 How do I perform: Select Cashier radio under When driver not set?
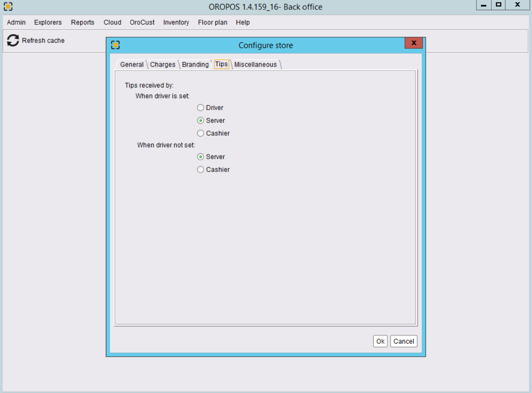200,170
